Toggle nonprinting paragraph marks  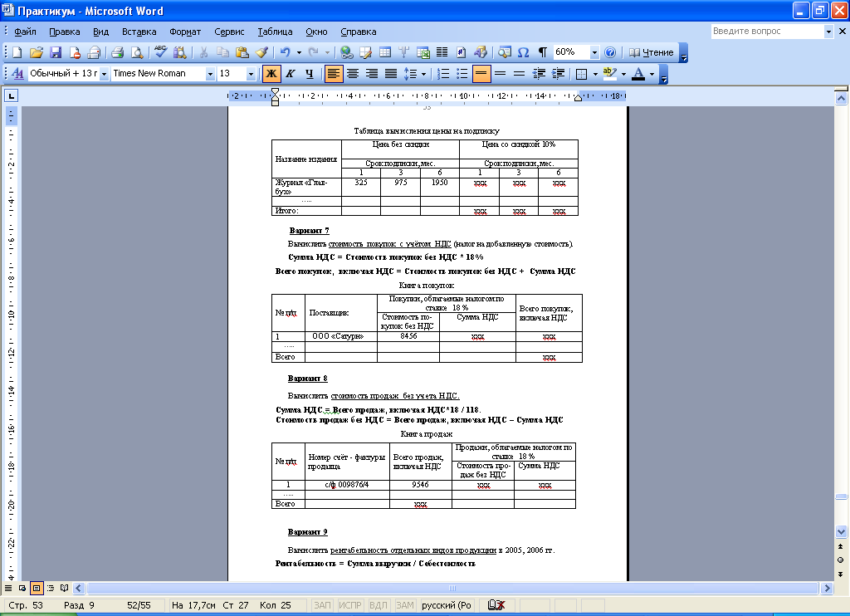click(x=542, y=52)
